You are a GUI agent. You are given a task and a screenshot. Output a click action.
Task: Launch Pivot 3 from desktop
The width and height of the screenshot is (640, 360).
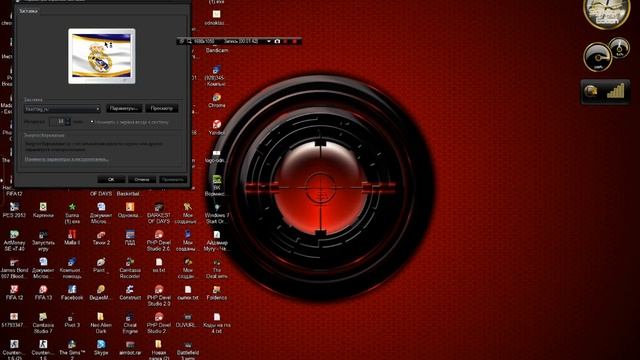[x=72, y=320]
